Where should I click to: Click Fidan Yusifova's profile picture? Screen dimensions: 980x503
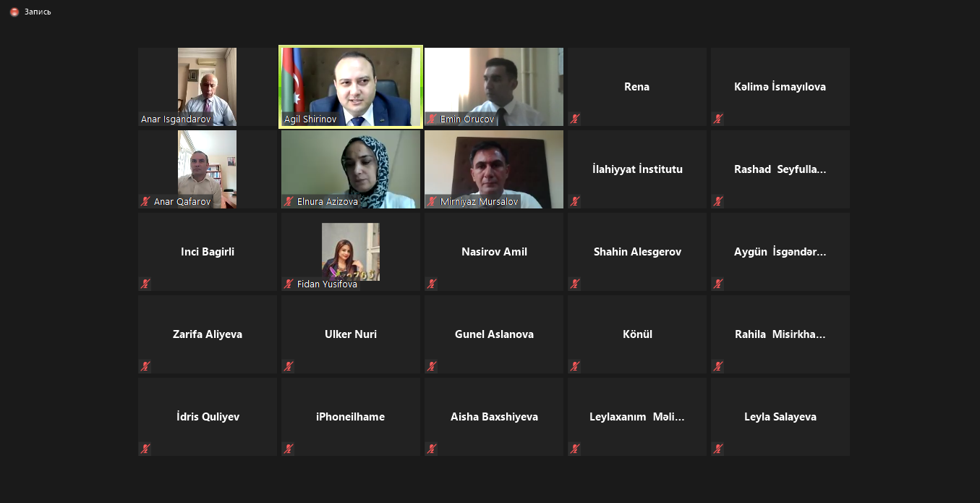351,251
